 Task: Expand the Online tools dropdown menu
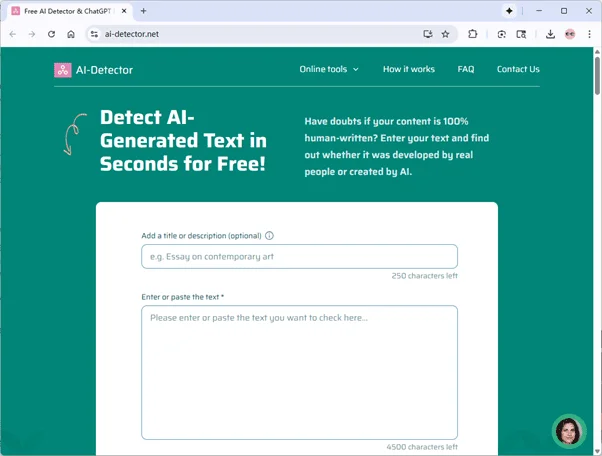click(329, 69)
